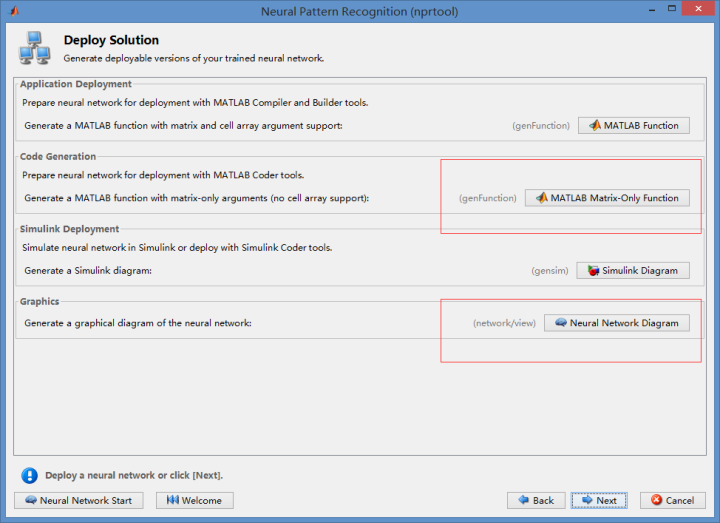Click 'Deploy a neural network or click [Next].'

tap(134, 476)
